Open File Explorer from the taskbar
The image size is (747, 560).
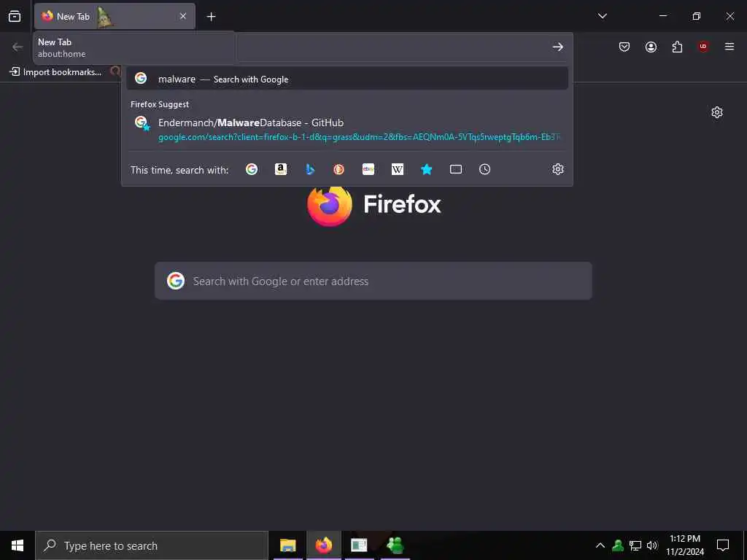[x=287, y=545]
